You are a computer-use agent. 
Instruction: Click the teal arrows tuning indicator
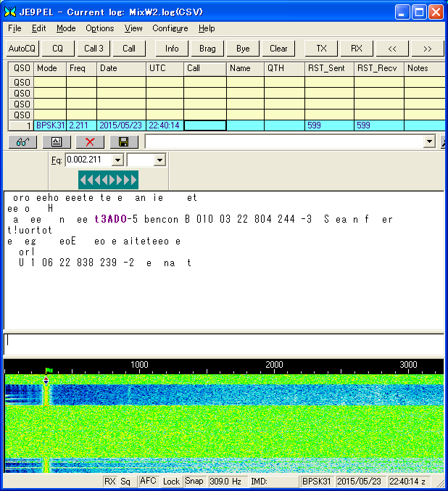click(108, 180)
